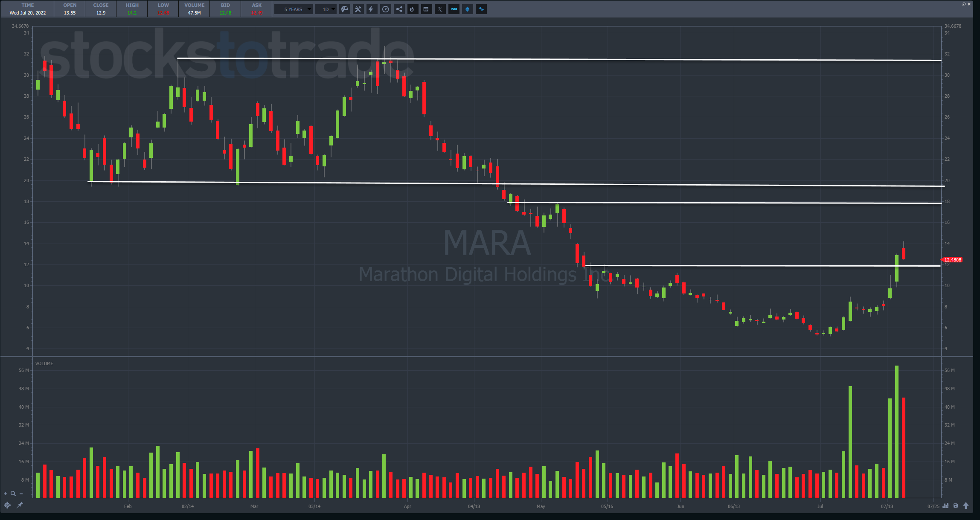Open the chart tools wrench-hammer icon
980x520 pixels.
tap(358, 9)
